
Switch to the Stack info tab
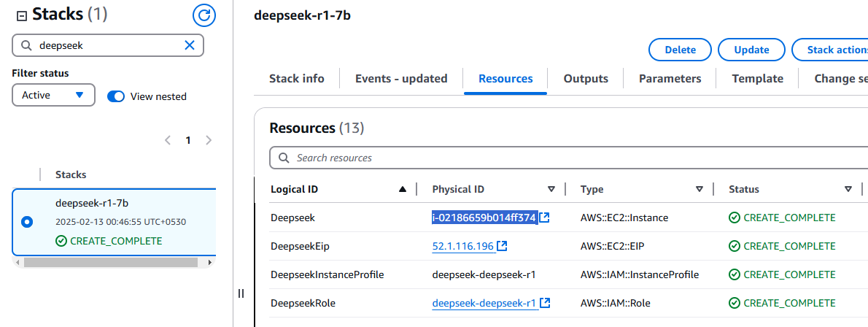click(x=297, y=79)
